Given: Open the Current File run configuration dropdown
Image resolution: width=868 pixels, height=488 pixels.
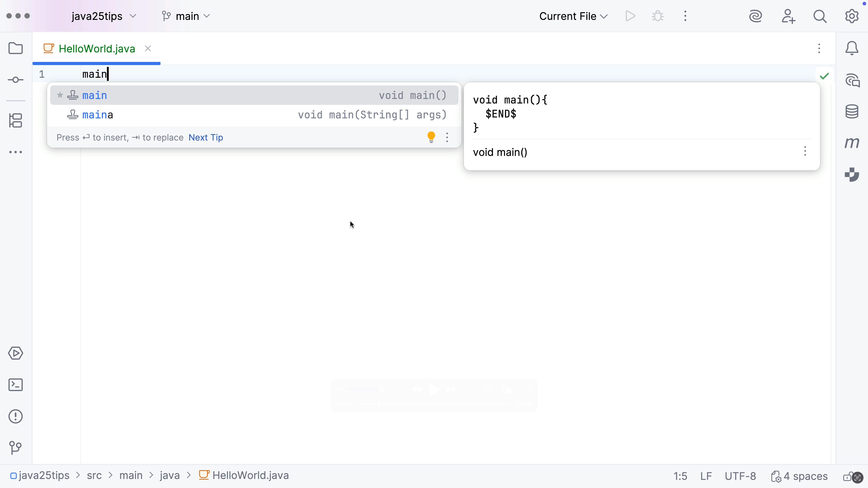Looking at the screenshot, I should click(x=573, y=16).
